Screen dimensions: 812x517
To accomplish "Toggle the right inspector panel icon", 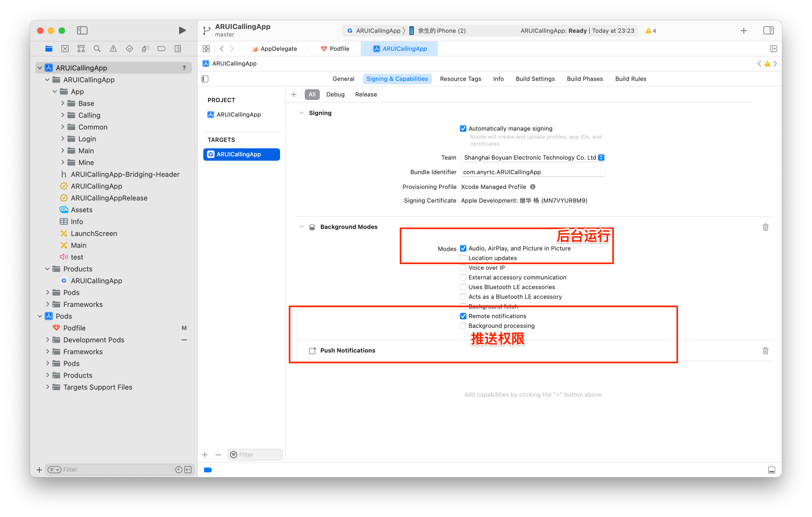I will pyautogui.click(x=769, y=30).
